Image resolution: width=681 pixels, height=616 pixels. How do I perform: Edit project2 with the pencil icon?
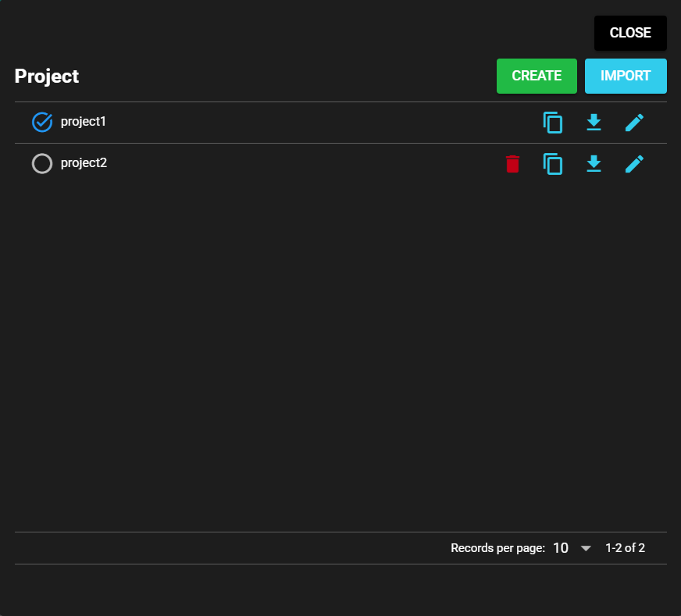pyautogui.click(x=634, y=164)
